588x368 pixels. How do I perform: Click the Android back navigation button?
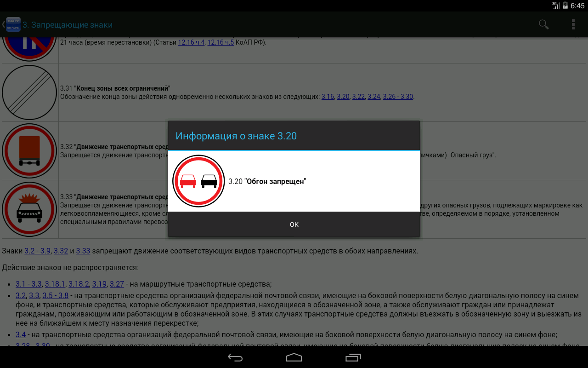click(x=235, y=357)
